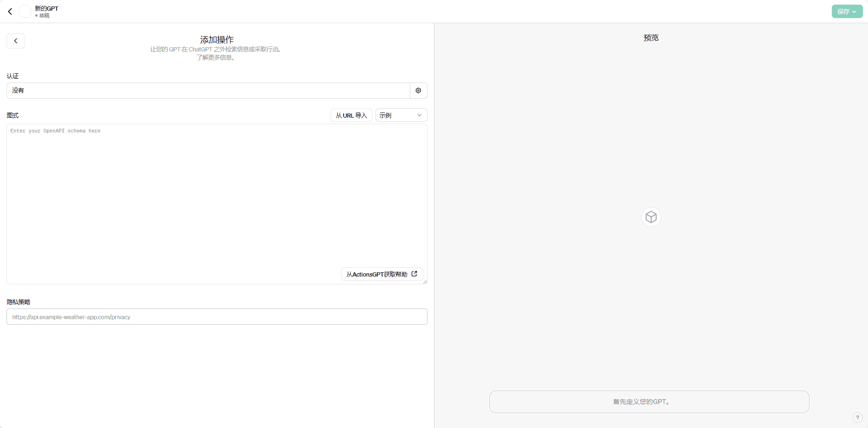Screen dimensions: 868x428
Task: Click the 从 URL 导入 button
Action: 351,115
